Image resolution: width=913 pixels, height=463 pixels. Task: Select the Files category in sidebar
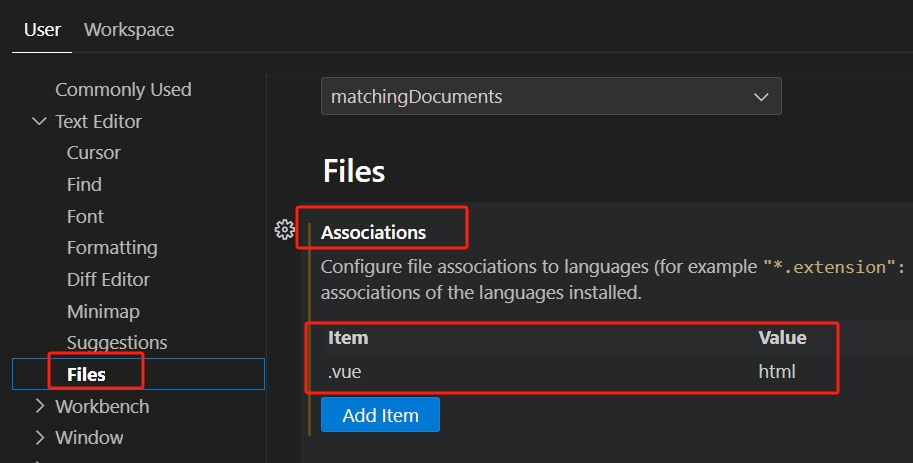(86, 374)
